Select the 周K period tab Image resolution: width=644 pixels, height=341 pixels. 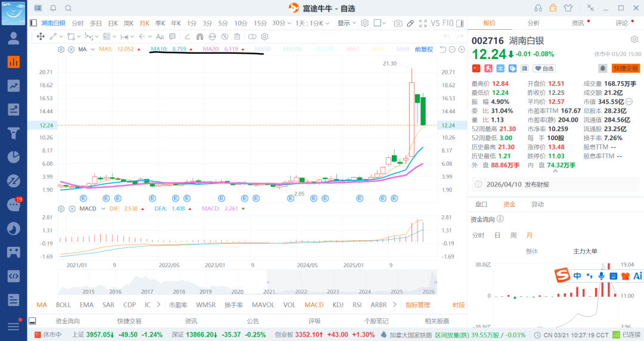tap(129, 23)
